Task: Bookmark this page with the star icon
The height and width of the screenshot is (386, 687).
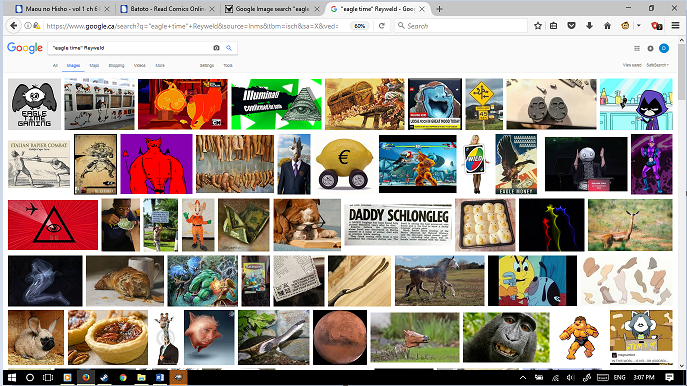Action: pos(538,26)
